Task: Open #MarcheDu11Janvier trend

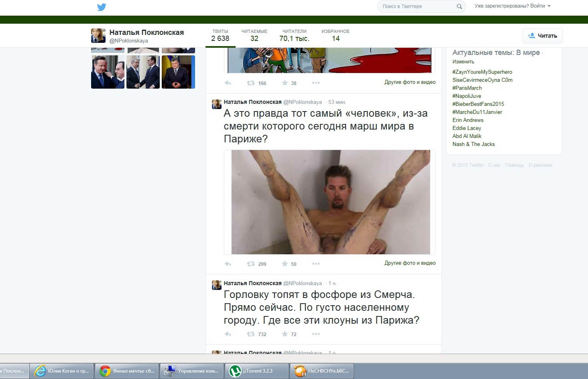Action: 477,112
